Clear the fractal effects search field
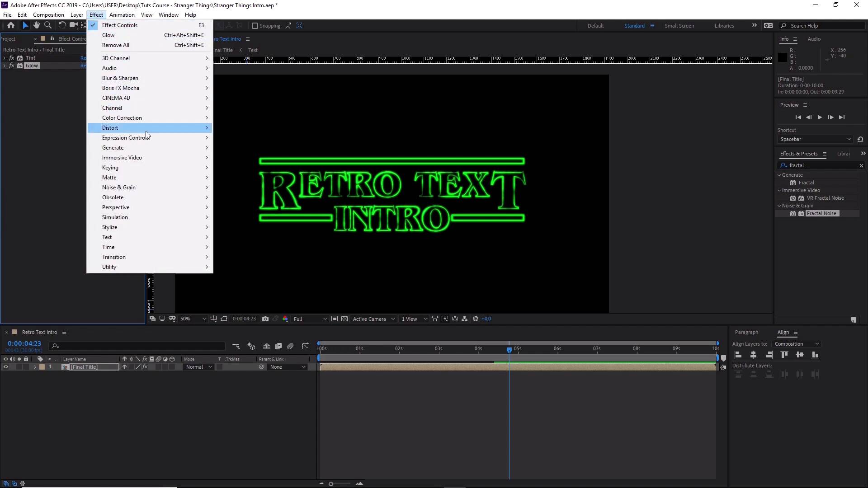868x488 pixels. 861,166
